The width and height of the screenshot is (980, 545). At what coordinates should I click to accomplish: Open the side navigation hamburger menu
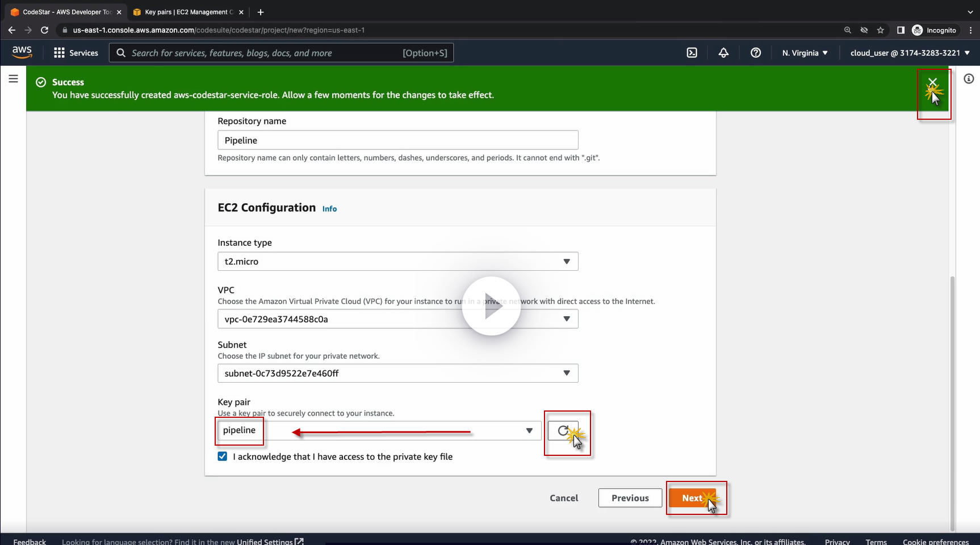click(x=14, y=79)
